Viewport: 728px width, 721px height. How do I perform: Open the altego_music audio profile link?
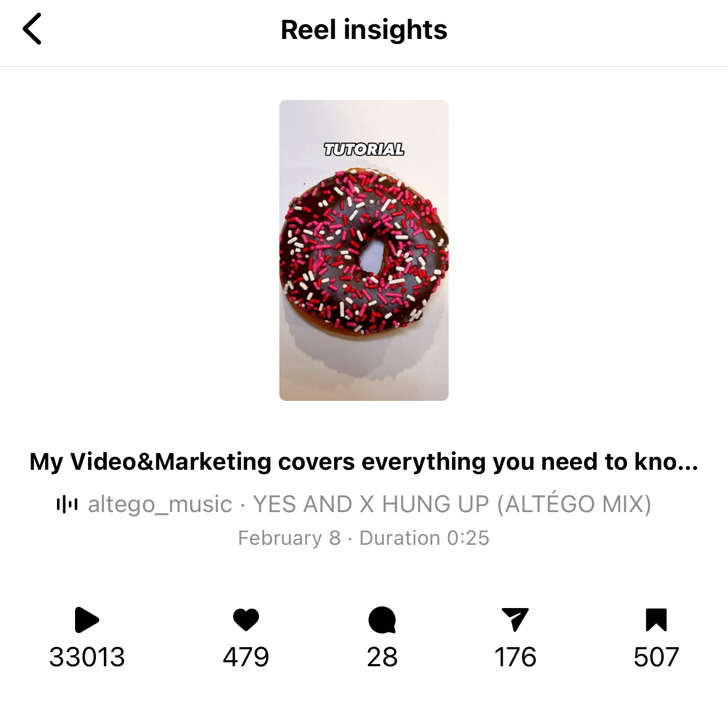point(160,504)
